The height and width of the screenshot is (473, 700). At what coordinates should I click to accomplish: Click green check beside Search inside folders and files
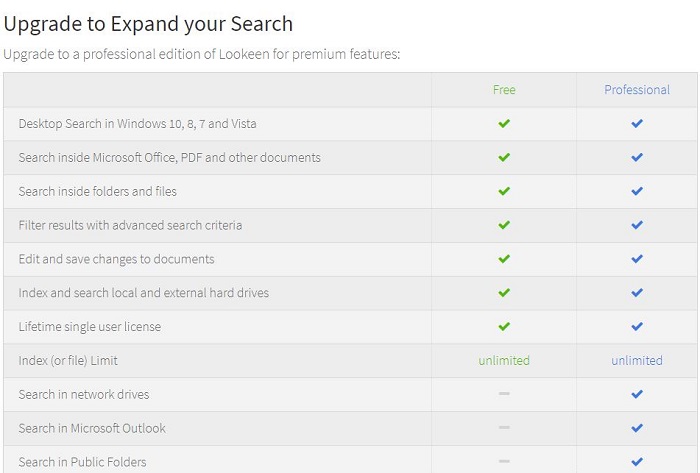click(504, 191)
